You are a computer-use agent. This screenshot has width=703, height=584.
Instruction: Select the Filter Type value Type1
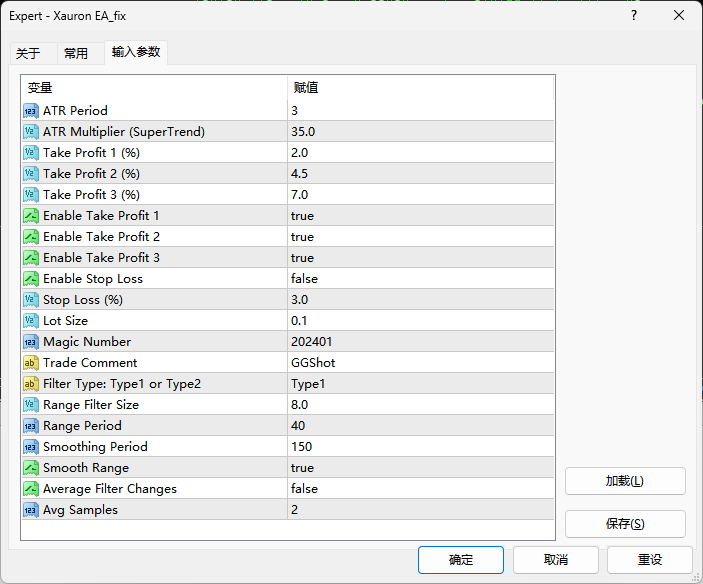click(308, 384)
